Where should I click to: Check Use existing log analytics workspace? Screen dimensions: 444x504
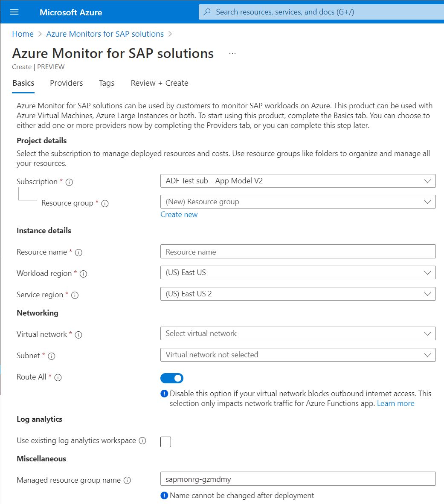point(165,442)
